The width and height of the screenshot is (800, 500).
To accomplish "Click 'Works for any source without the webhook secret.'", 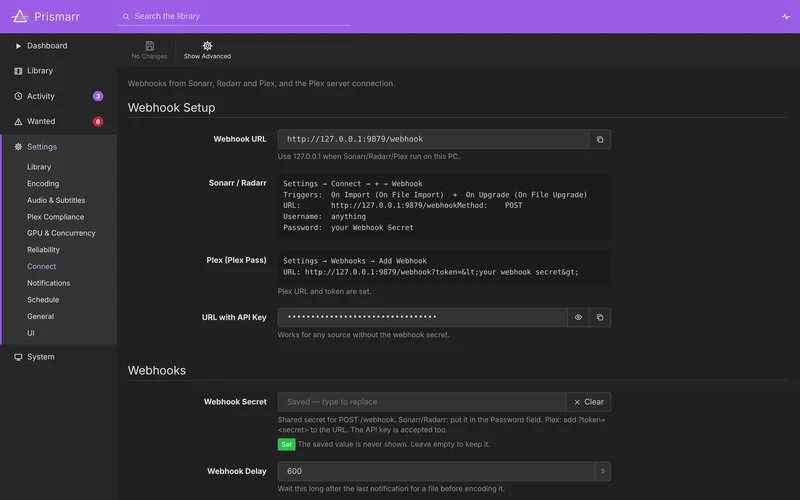I will coord(363,335).
